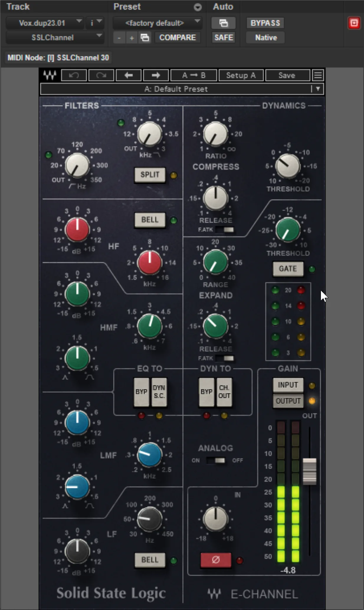Toggle the SPLIT filter button
364x610 pixels.
pos(150,175)
